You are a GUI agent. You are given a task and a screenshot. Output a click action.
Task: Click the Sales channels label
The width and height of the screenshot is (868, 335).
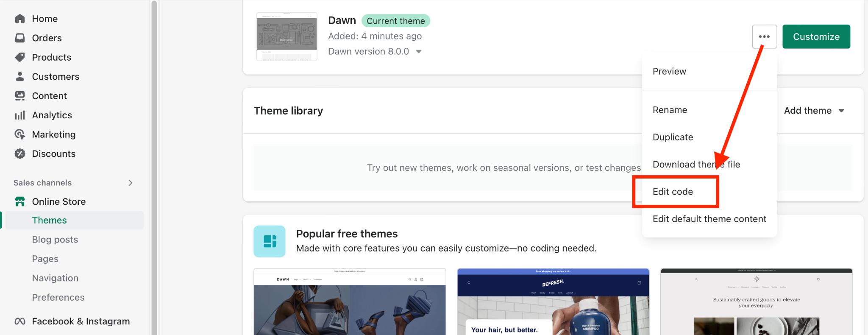tap(42, 183)
